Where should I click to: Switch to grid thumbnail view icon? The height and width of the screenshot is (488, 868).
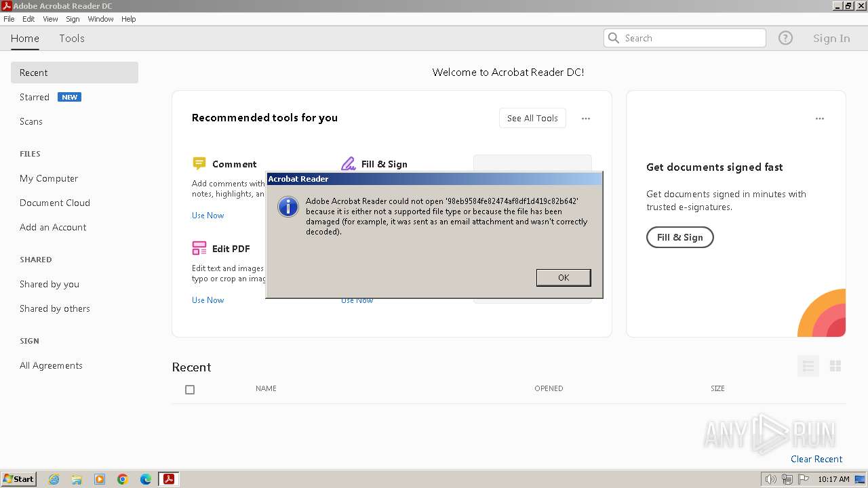pos(835,366)
